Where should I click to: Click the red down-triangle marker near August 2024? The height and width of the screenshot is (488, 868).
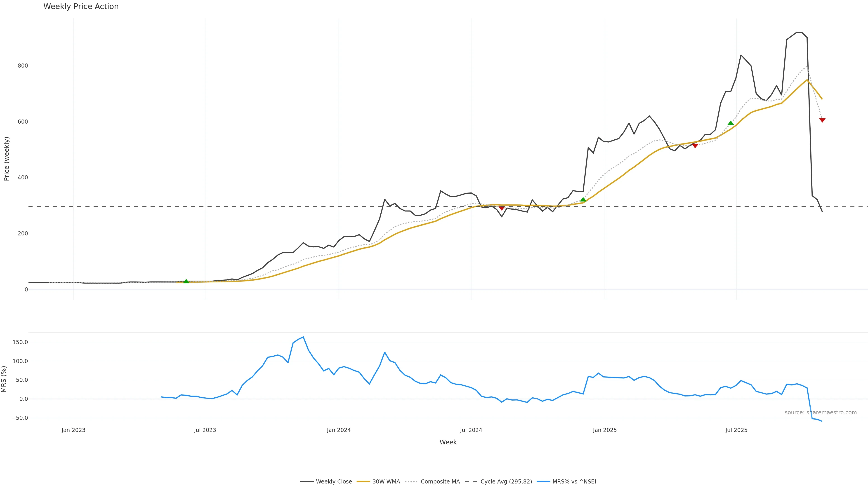501,208
